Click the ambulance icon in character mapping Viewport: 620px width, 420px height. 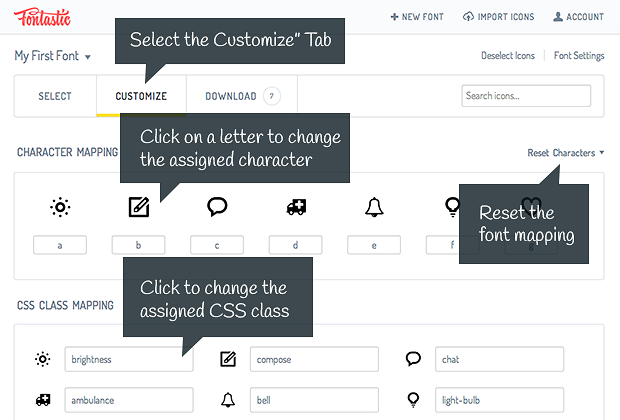tap(296, 207)
